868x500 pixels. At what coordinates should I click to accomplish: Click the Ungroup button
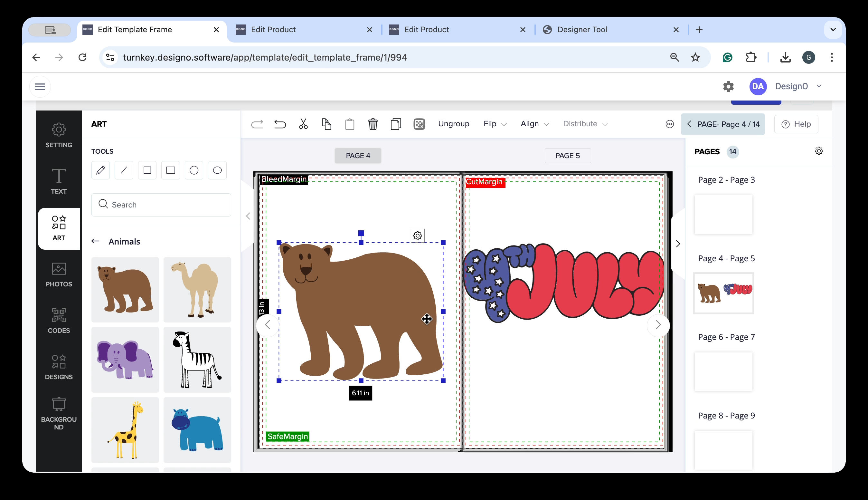[x=454, y=124]
